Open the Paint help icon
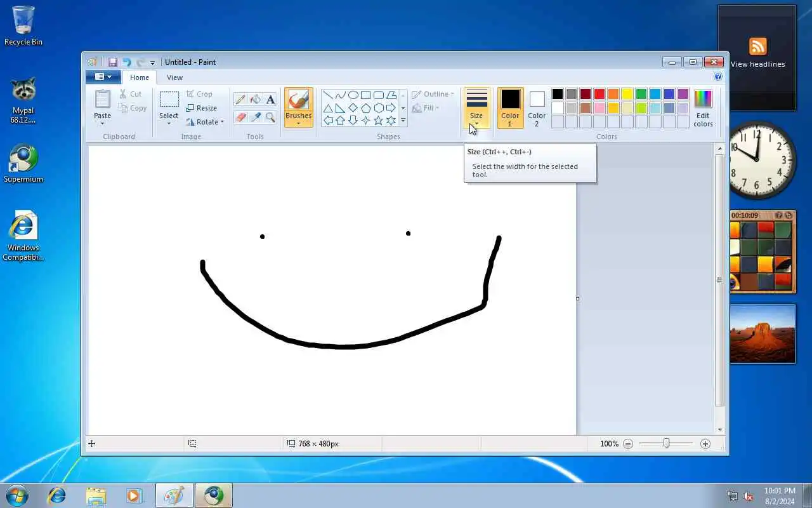Image resolution: width=812 pixels, height=508 pixels. pos(718,77)
